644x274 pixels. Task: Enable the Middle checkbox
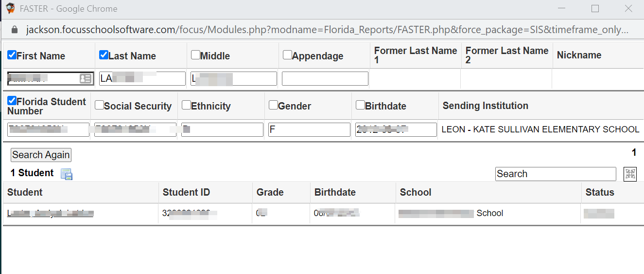click(195, 55)
